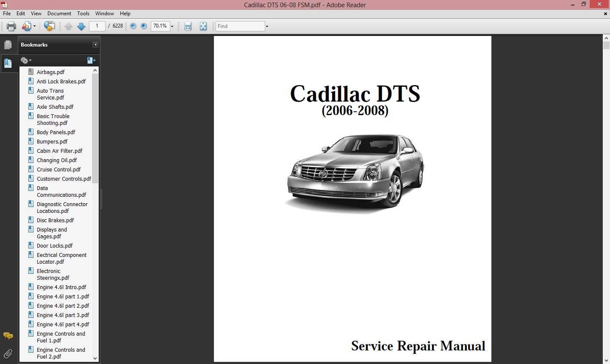Open the Displays and Gages.pdf bookmark

click(x=52, y=233)
